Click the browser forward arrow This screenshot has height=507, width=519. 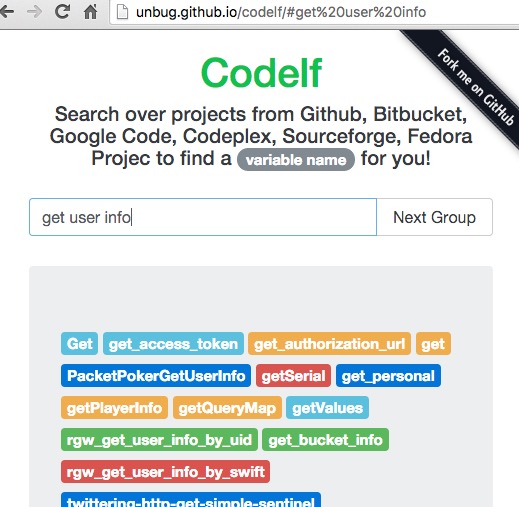pos(34,12)
